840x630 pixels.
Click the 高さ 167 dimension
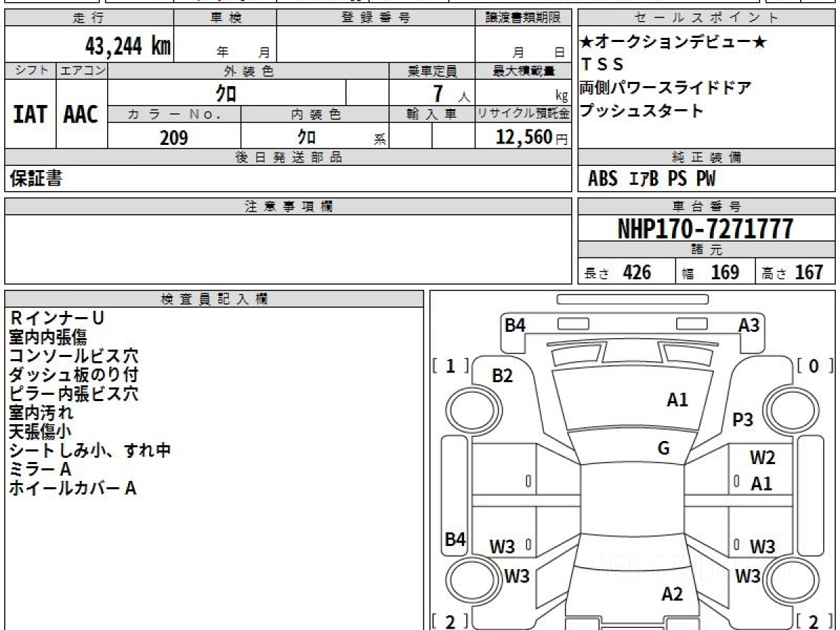click(792, 272)
